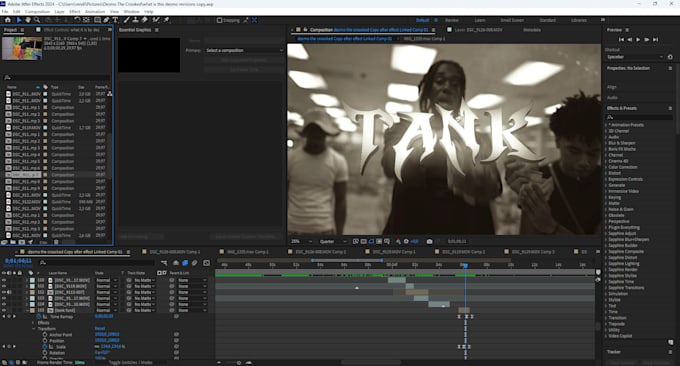Viewport: 680px width, 366px height.
Task: Open the color channel icon below viewer
Action: 398,242
